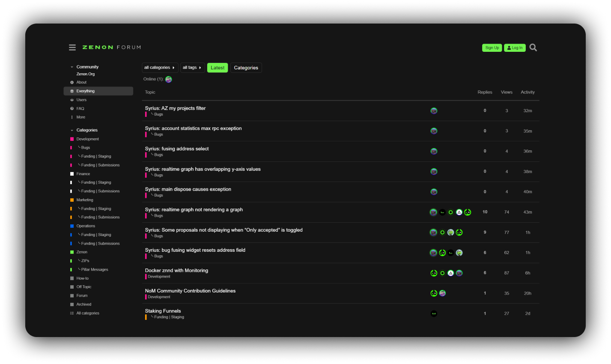Click the search magnifier icon
Image resolution: width=611 pixels, height=364 pixels.
[533, 48]
